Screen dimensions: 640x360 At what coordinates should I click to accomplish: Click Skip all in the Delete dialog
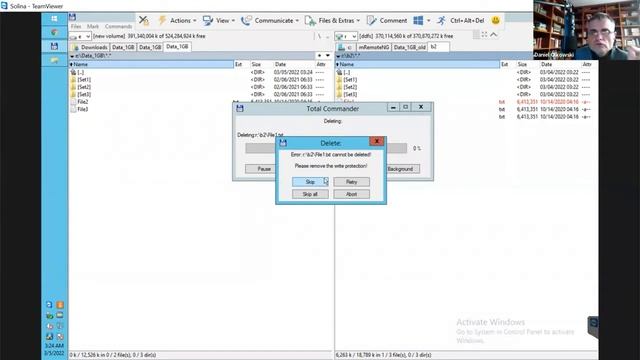click(310, 194)
